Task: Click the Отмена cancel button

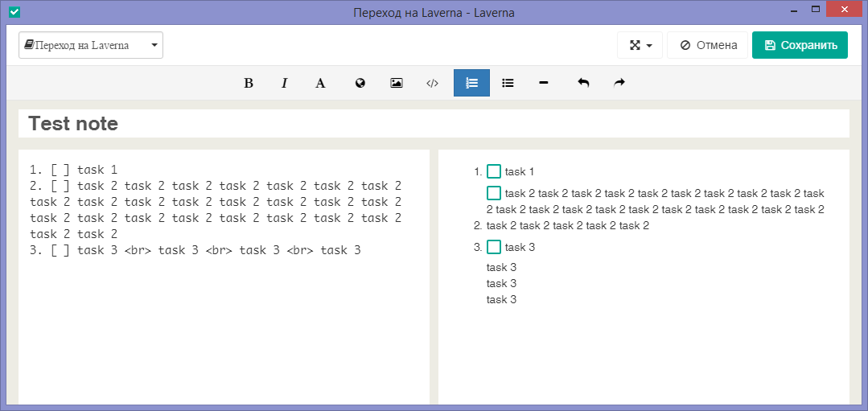Action: point(708,45)
